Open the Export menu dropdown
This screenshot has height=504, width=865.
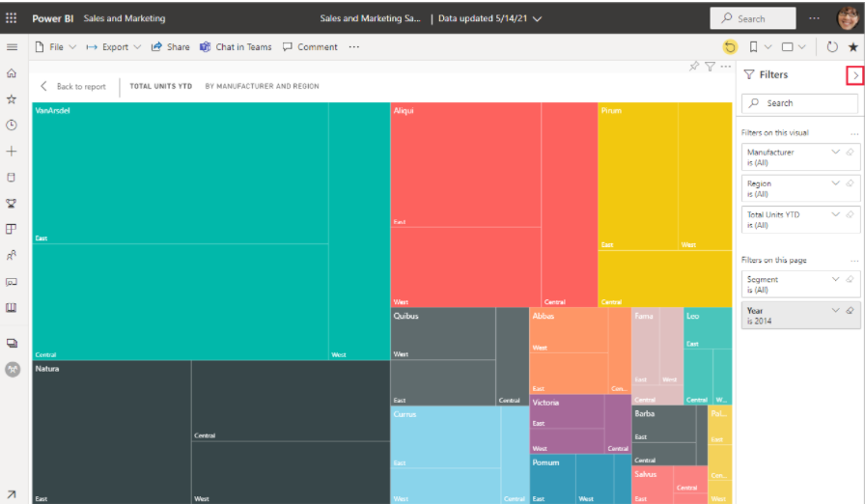[114, 47]
